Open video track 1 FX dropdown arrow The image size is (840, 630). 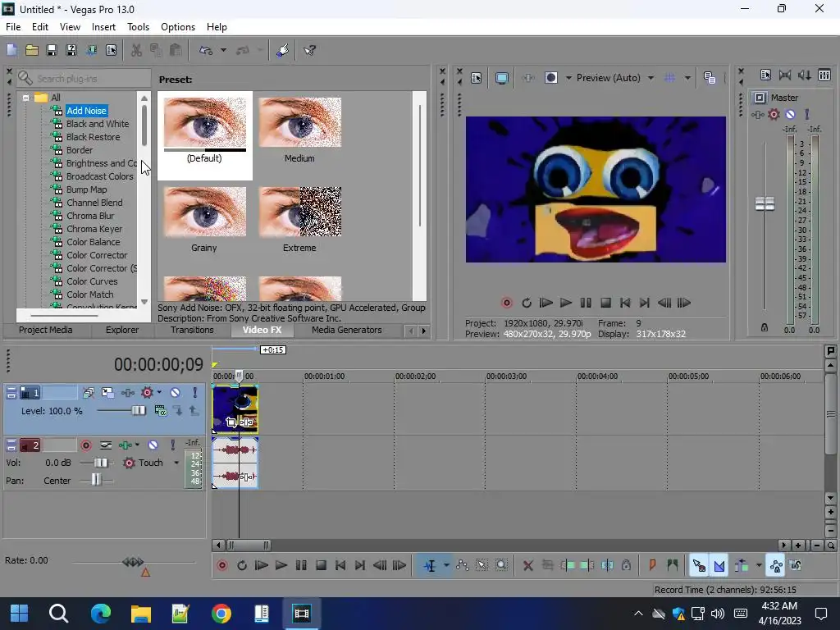[159, 393]
